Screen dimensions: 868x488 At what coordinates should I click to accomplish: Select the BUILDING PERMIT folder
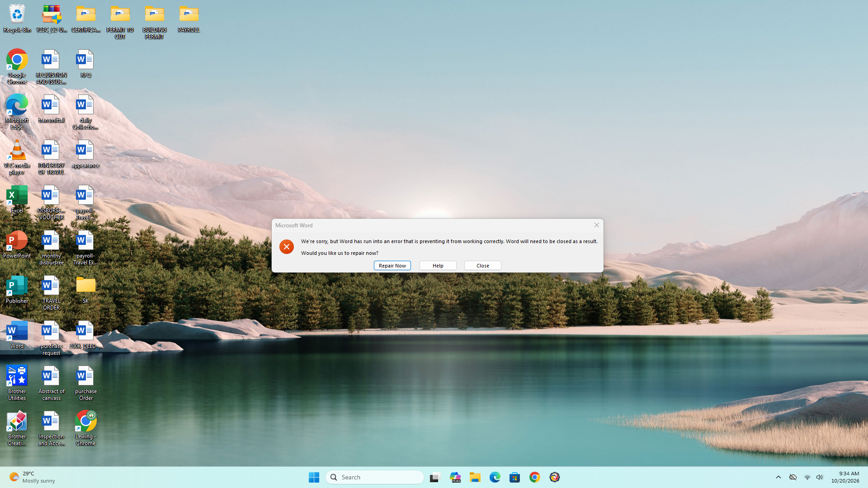pyautogui.click(x=155, y=22)
